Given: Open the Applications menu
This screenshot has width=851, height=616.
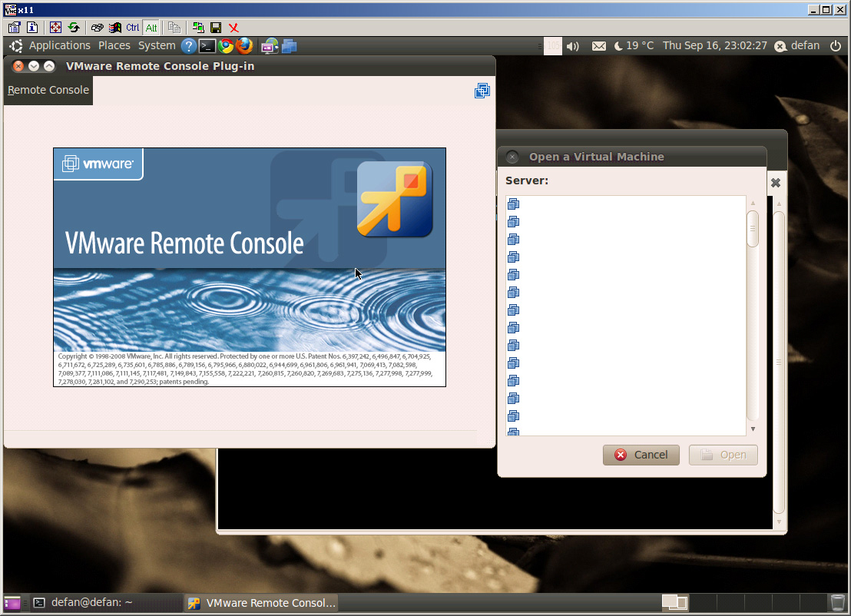Looking at the screenshot, I should (x=60, y=45).
